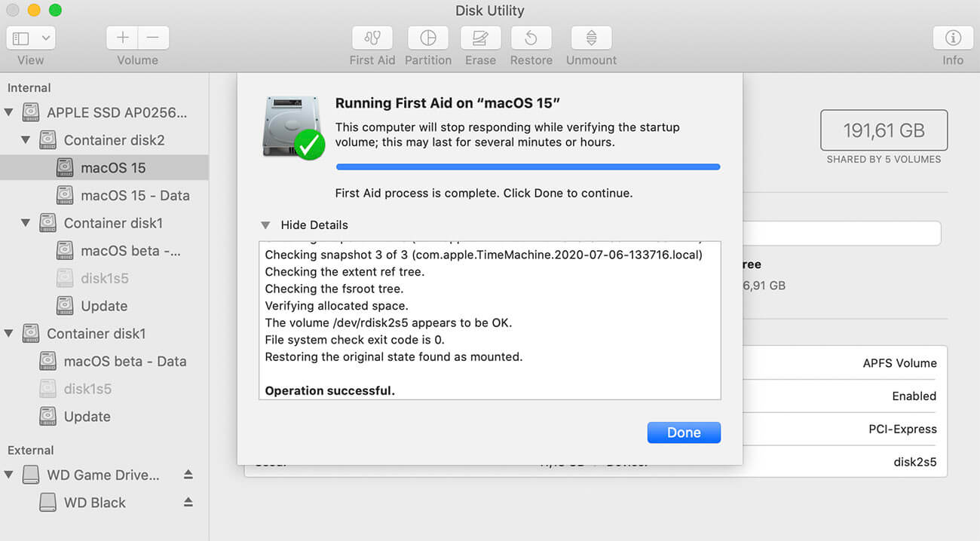This screenshot has height=541, width=980.
Task: Remove a volume with the minus button
Action: click(x=153, y=38)
